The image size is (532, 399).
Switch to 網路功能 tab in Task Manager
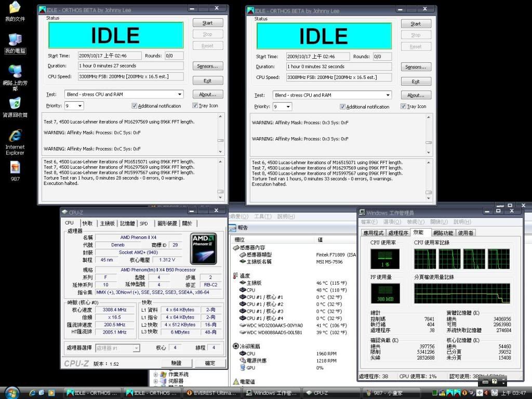(x=443, y=233)
